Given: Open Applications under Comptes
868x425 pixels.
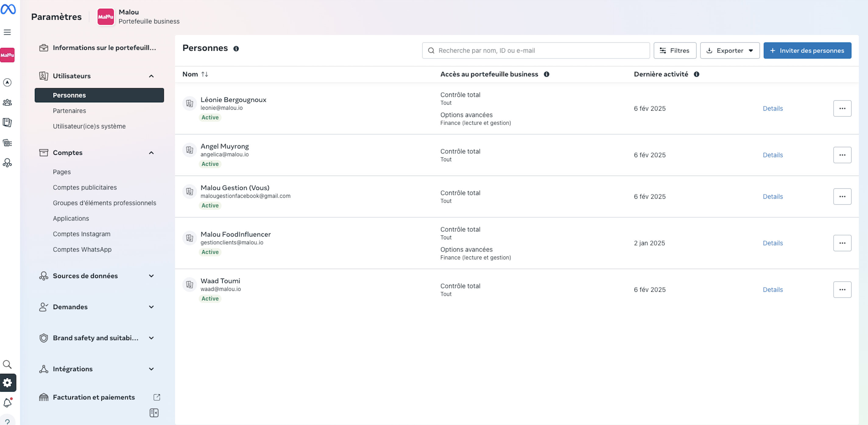Looking at the screenshot, I should (71, 219).
